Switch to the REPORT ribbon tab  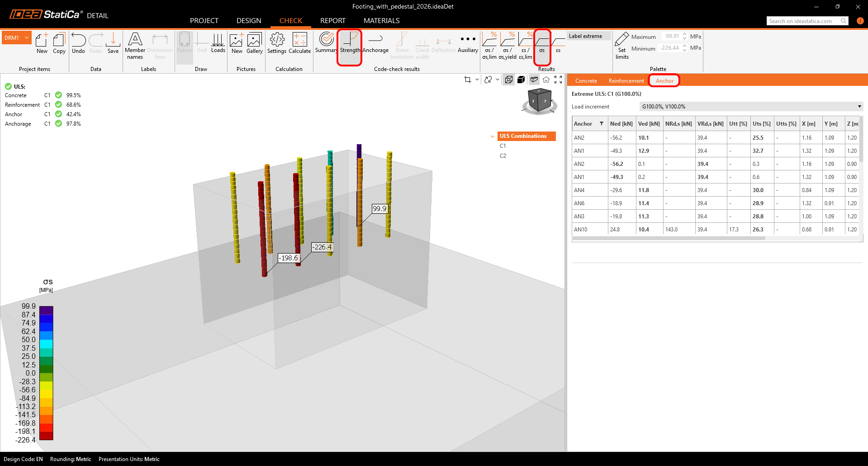pyautogui.click(x=332, y=21)
